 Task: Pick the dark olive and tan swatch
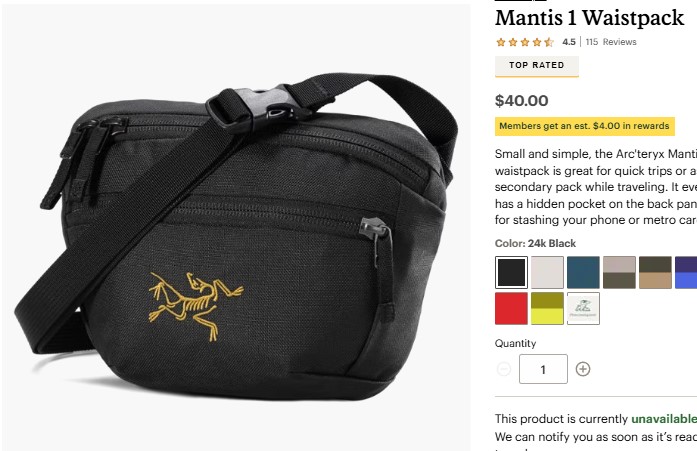tap(655, 272)
